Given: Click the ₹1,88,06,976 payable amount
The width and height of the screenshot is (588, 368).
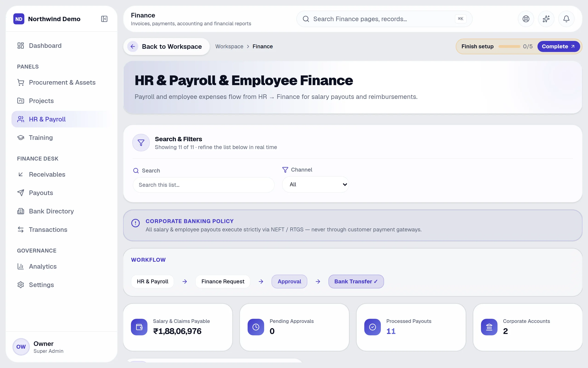Looking at the screenshot, I should (x=177, y=331).
